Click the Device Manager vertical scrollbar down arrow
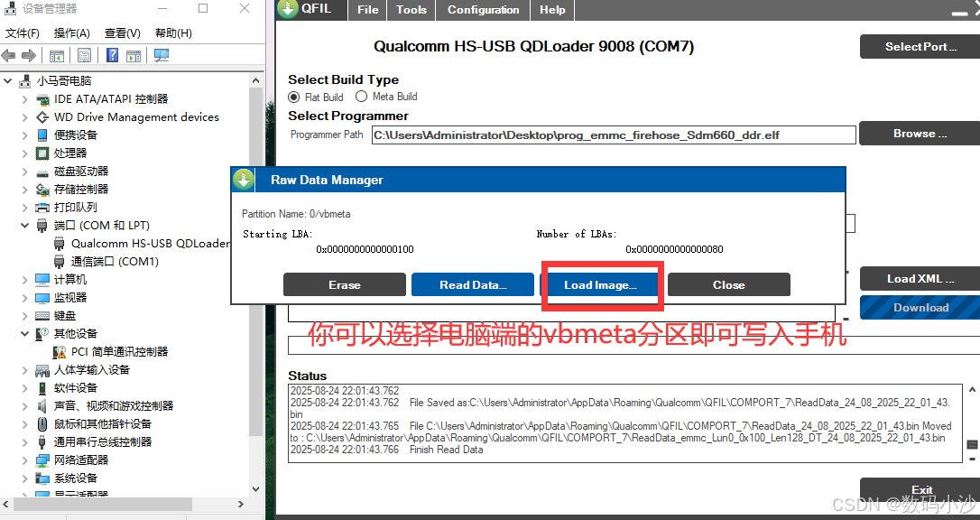980x520 pixels. pyautogui.click(x=255, y=489)
